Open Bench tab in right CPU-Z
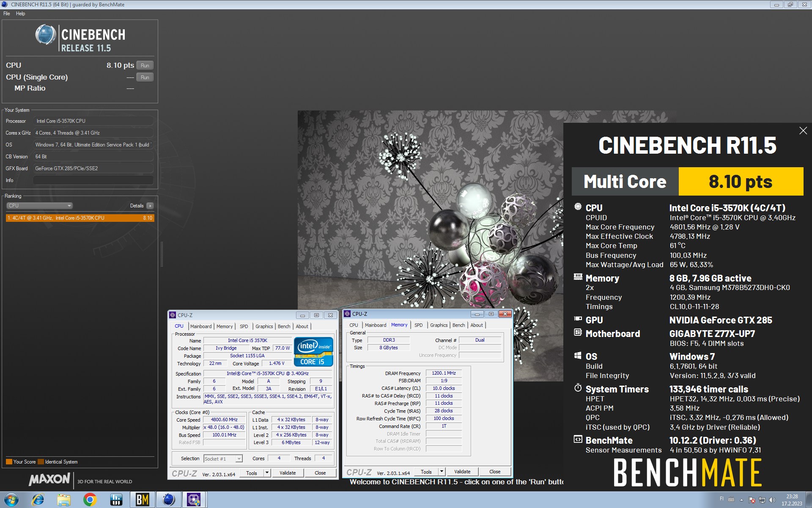 click(x=459, y=325)
